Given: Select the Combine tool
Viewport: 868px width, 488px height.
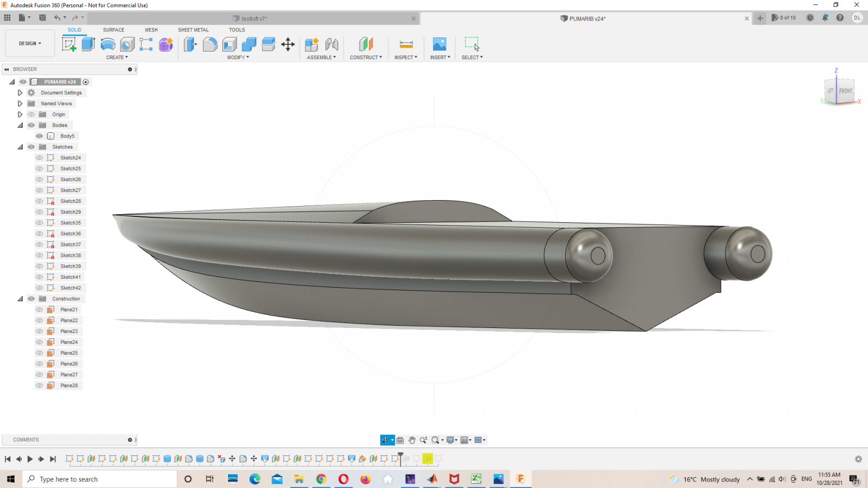Looking at the screenshot, I should (249, 44).
